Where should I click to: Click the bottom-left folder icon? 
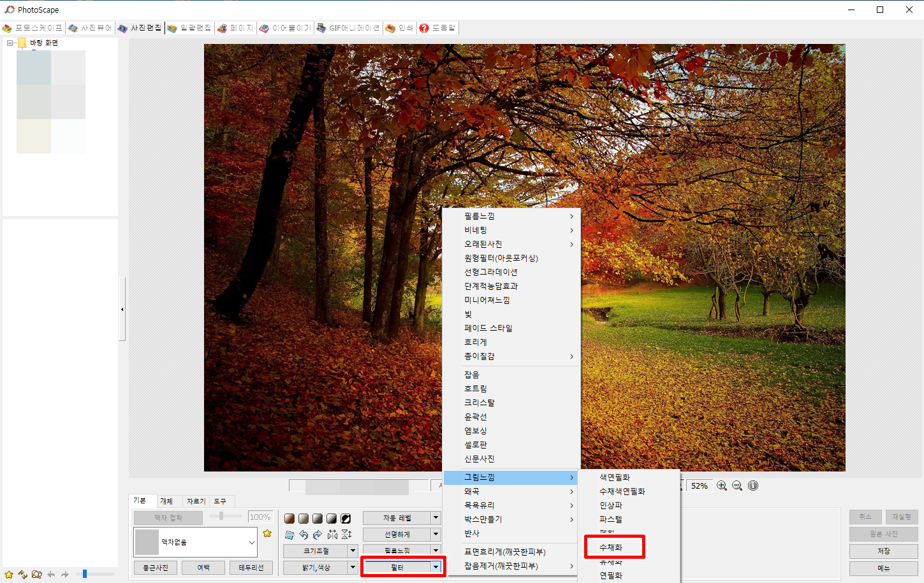(x=37, y=574)
